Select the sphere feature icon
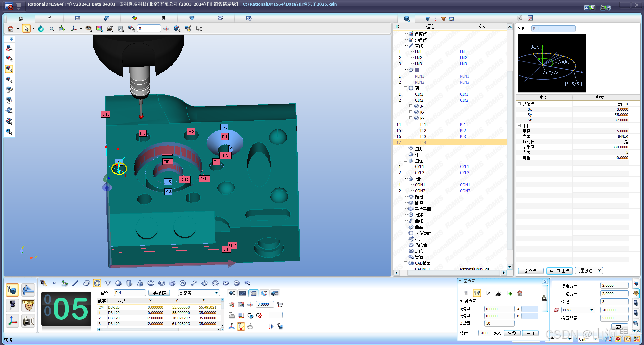The image size is (644, 345). (118, 283)
